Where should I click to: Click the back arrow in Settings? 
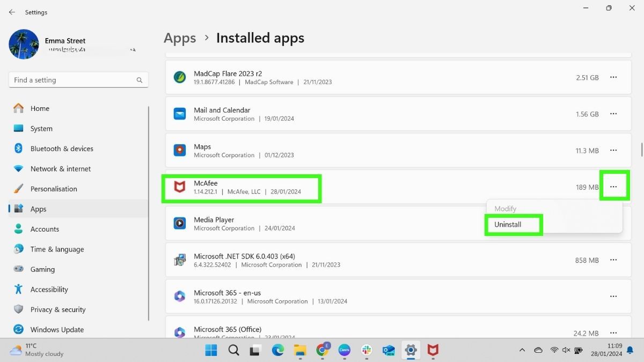pos(12,12)
